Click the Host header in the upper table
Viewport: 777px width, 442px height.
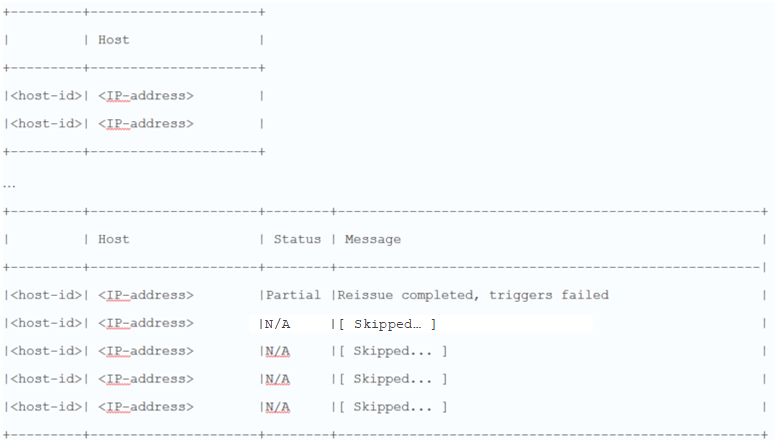pyautogui.click(x=113, y=40)
